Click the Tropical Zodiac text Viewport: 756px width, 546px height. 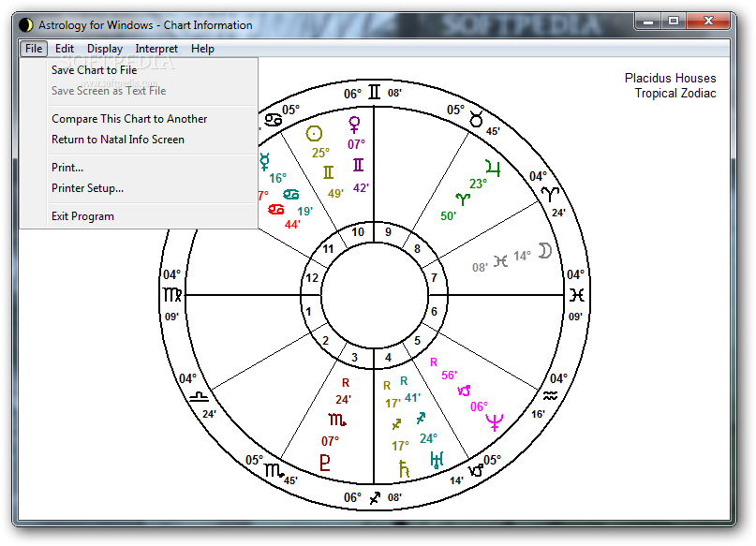pyautogui.click(x=675, y=94)
